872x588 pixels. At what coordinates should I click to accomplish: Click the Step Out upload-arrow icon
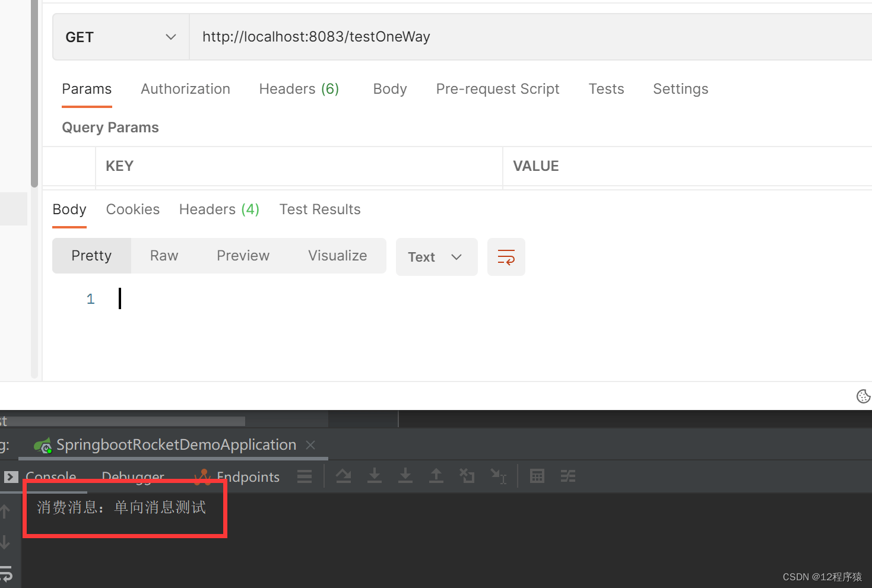tap(436, 476)
